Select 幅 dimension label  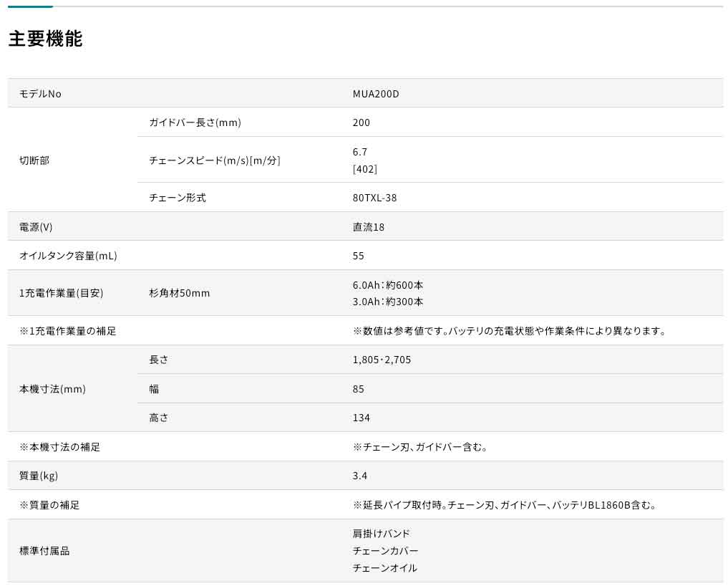coord(154,389)
